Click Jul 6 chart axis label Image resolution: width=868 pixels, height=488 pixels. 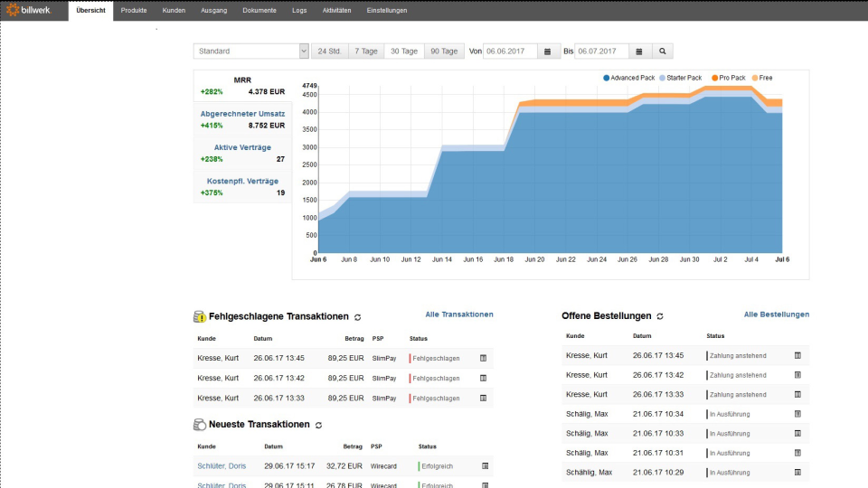[x=782, y=259]
